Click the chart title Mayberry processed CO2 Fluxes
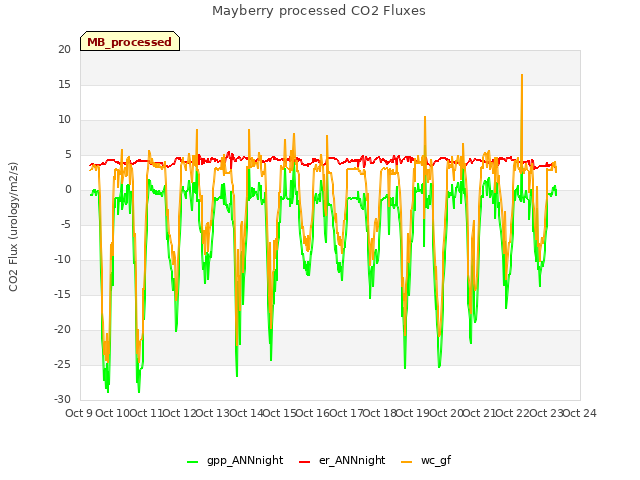 coord(319,11)
